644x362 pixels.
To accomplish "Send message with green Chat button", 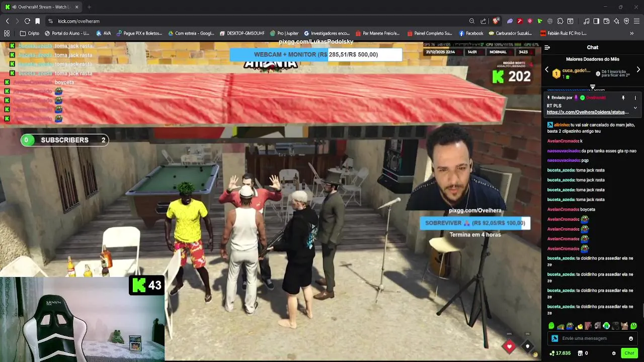I will tap(629, 353).
